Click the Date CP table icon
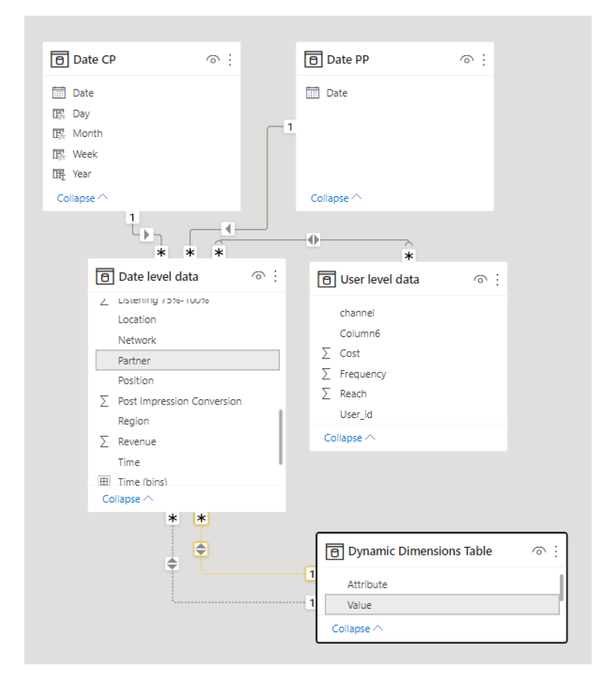The width and height of the screenshot is (616, 680). [60, 60]
